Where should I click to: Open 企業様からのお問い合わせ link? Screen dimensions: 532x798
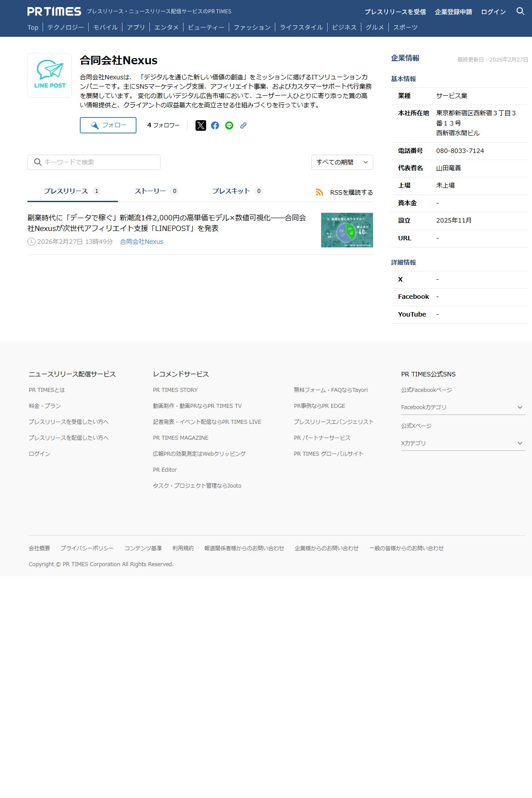point(327,548)
